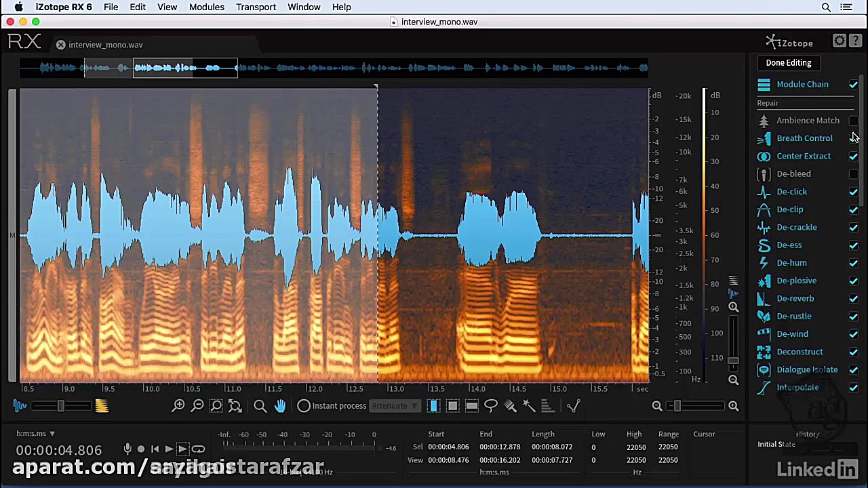Activate the Hand grab tool

point(280,405)
